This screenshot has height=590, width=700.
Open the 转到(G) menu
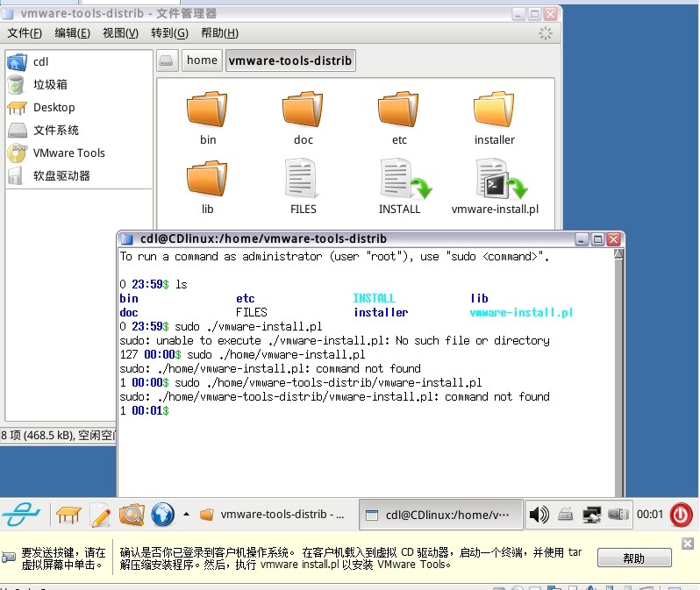click(169, 33)
